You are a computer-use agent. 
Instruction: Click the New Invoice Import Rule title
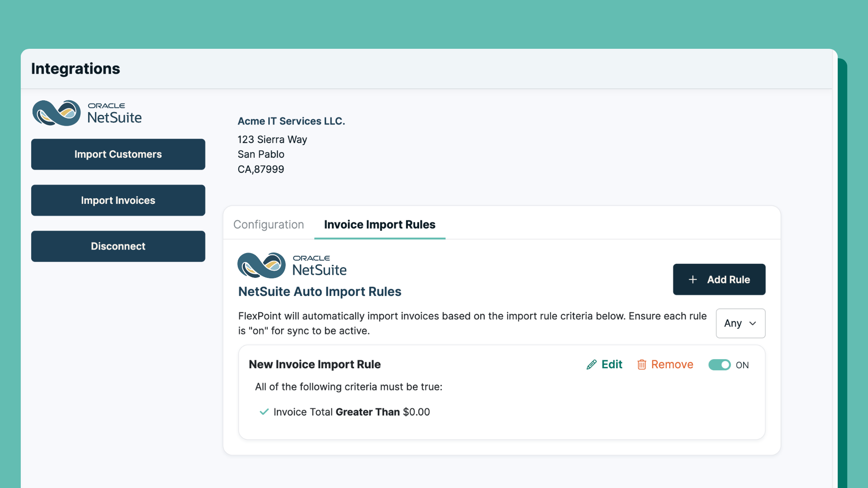point(315,364)
